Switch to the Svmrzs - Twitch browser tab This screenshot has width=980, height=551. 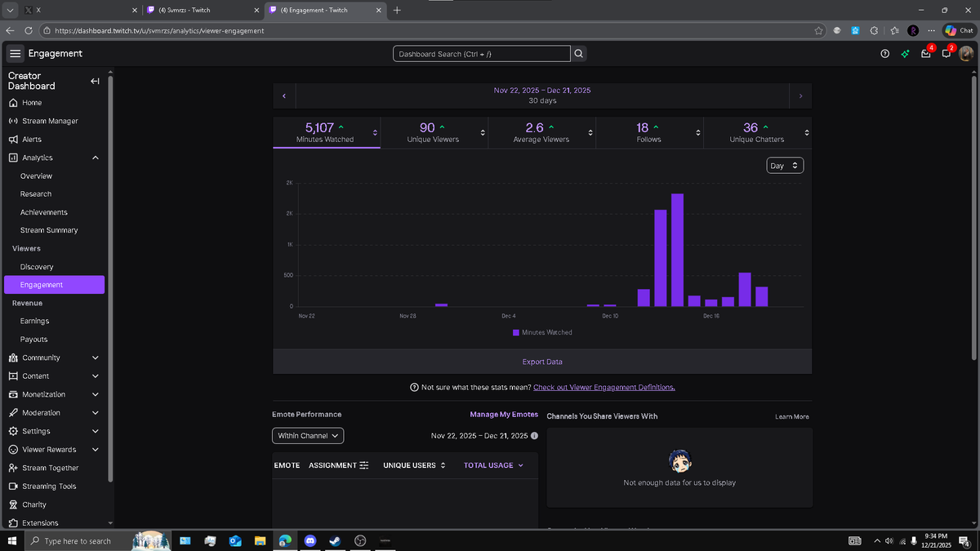[x=201, y=10]
